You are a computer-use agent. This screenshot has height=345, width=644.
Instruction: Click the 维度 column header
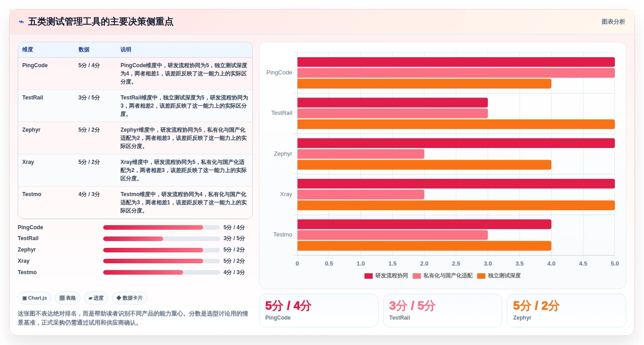(28, 49)
